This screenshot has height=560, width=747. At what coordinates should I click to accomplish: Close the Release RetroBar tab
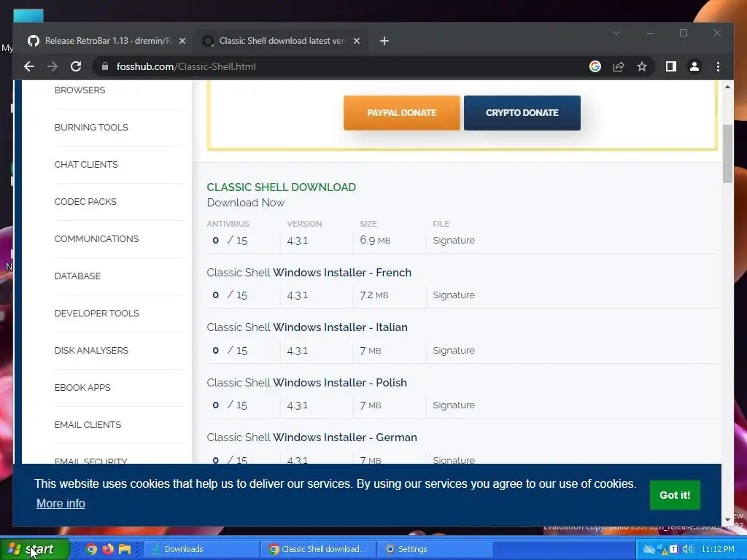point(182,41)
